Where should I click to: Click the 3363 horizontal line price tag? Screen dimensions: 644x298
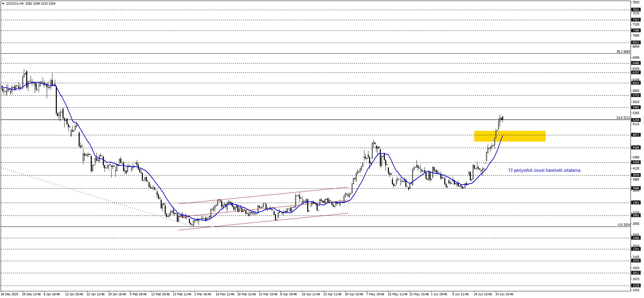tap(636, 203)
